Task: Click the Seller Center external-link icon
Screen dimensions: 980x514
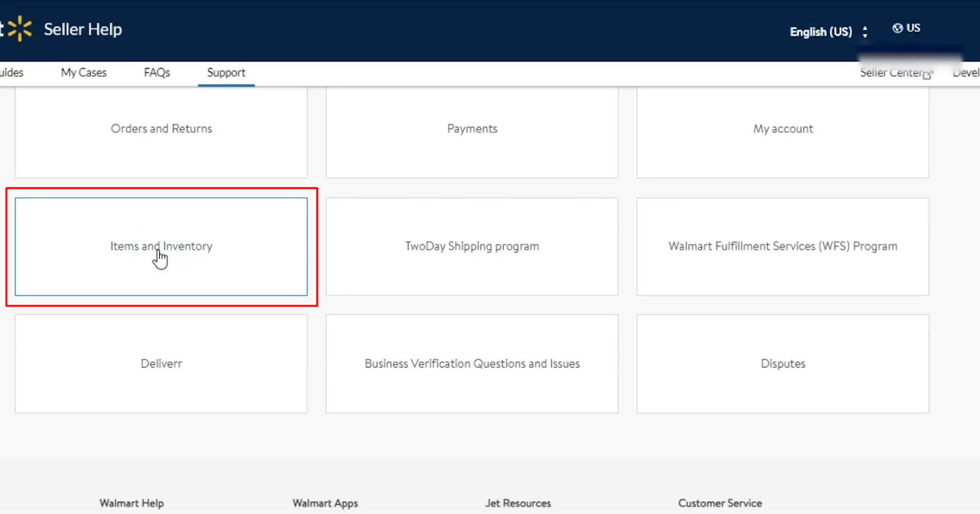Action: [927, 74]
